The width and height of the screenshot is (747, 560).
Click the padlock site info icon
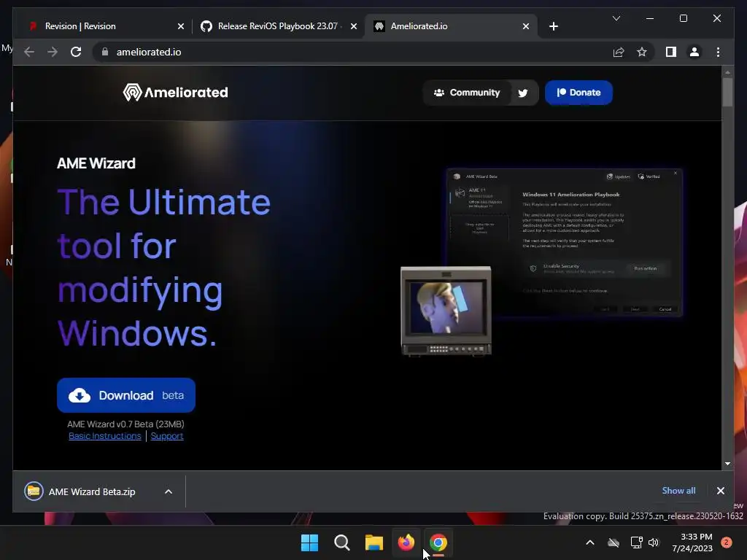105,52
